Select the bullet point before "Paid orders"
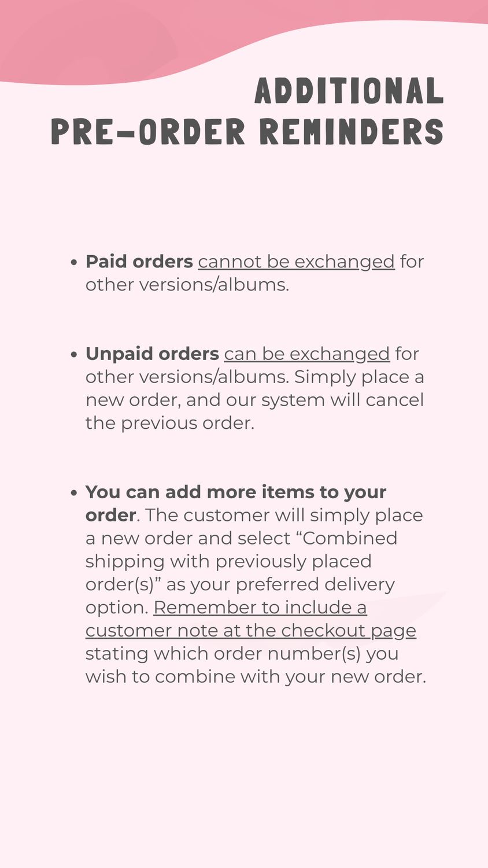Image resolution: width=488 pixels, height=868 pixels. [73, 262]
